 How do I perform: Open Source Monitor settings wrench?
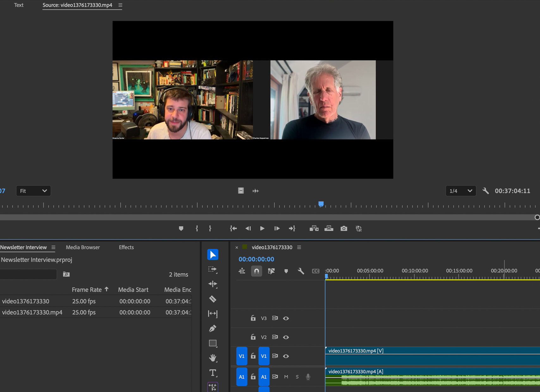pos(486,191)
